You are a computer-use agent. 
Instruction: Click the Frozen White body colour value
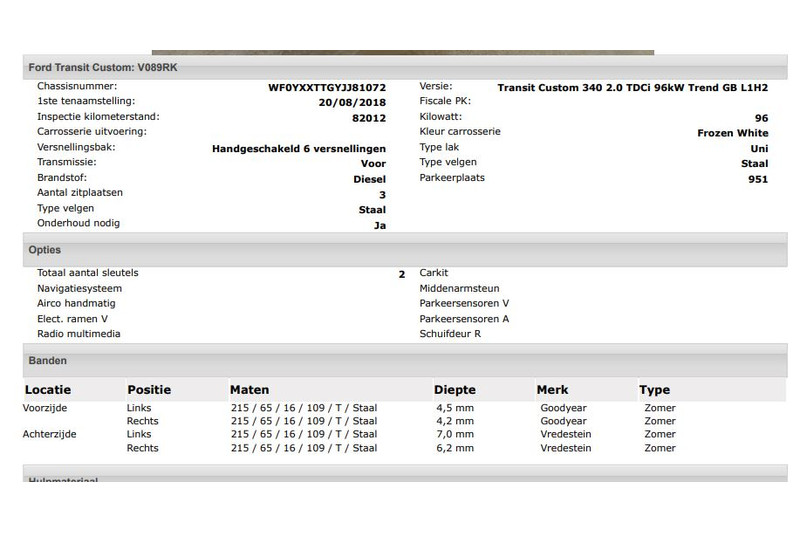[732, 132]
